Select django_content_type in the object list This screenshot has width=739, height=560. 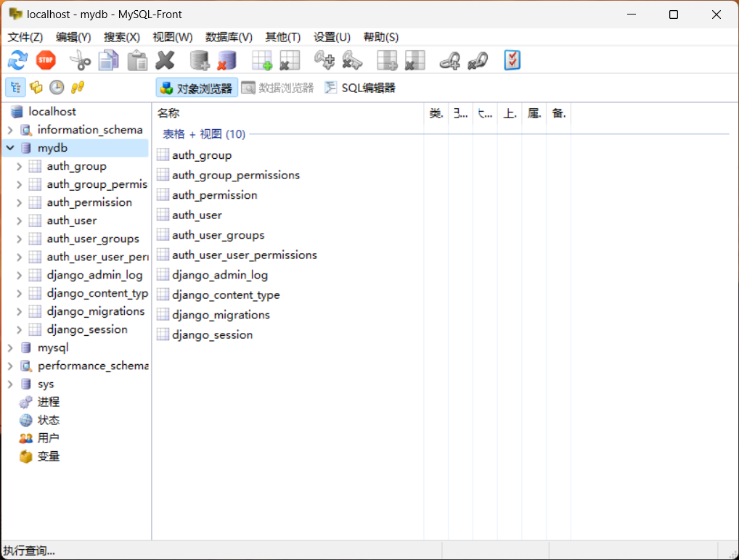tap(226, 295)
